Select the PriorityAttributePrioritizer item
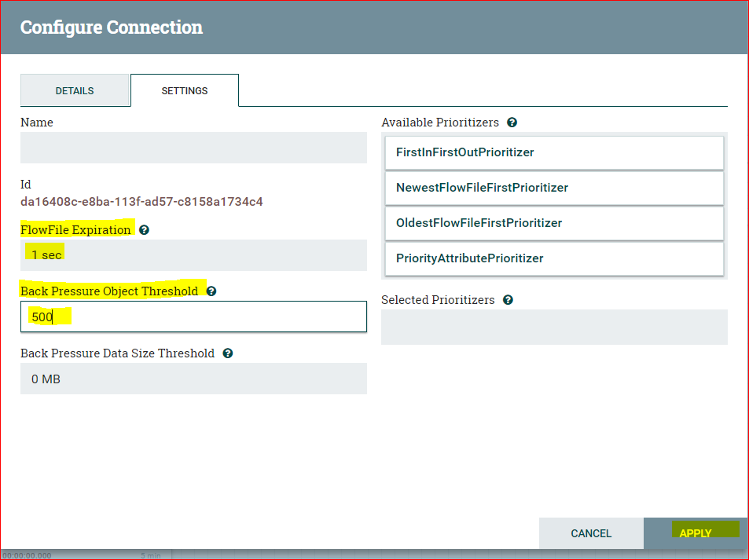Viewport: 749px width, 560px height. [x=554, y=258]
